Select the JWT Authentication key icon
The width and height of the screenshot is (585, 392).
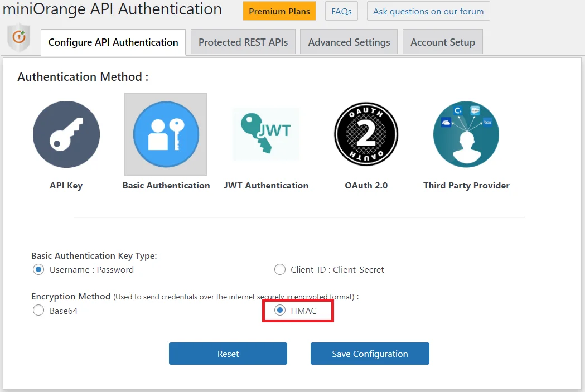pyautogui.click(x=266, y=134)
